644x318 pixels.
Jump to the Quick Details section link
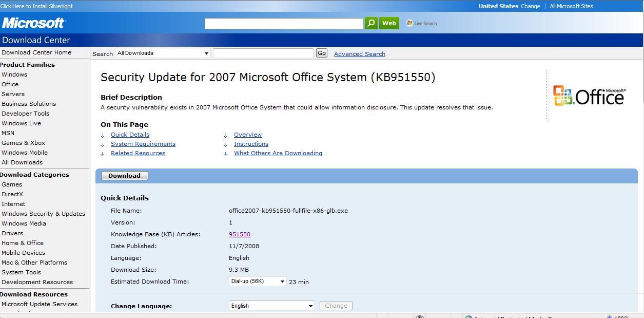(x=130, y=135)
